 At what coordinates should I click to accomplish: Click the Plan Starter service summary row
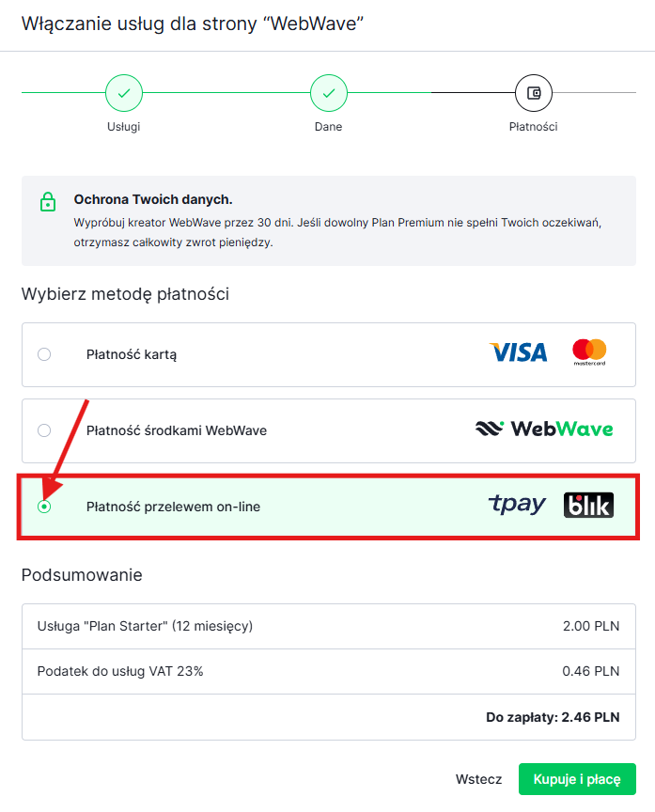(x=328, y=626)
